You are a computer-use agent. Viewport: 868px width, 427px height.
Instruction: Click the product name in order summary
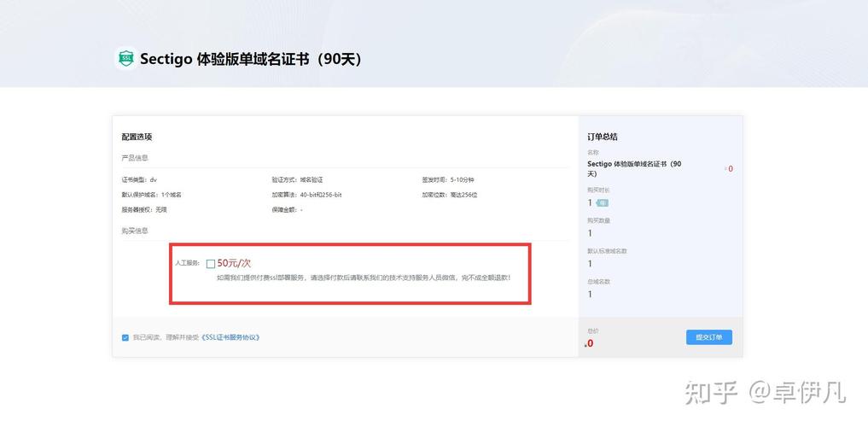tap(634, 169)
